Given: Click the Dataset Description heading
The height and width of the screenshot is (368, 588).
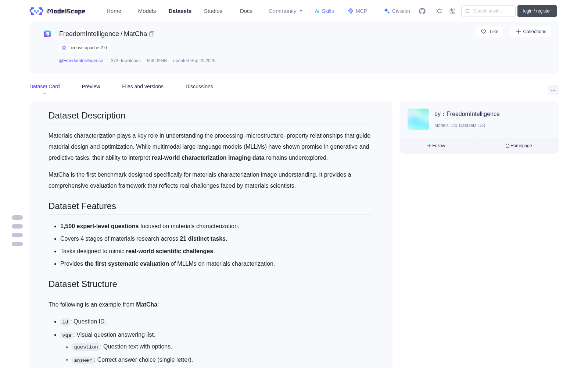Looking at the screenshot, I should [x=87, y=116].
